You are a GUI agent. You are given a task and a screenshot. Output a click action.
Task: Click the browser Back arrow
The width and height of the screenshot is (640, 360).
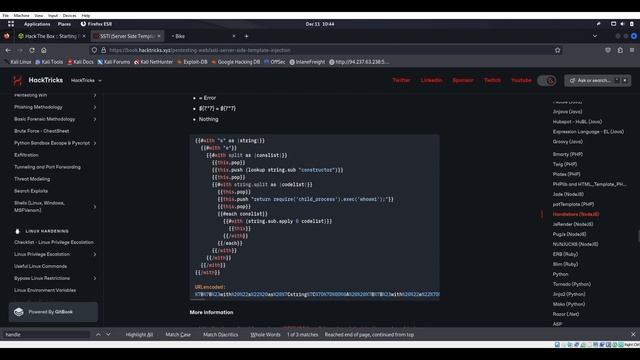(x=8, y=50)
